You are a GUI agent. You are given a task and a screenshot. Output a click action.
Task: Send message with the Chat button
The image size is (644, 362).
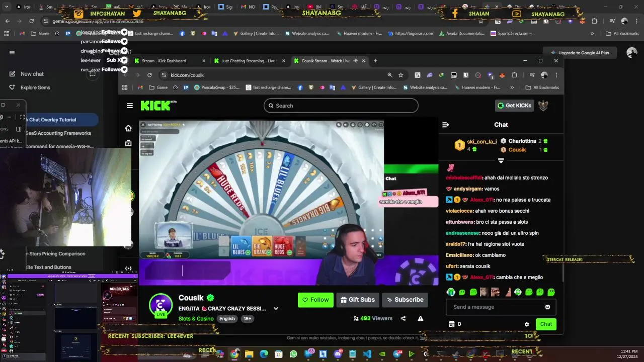coord(546,324)
